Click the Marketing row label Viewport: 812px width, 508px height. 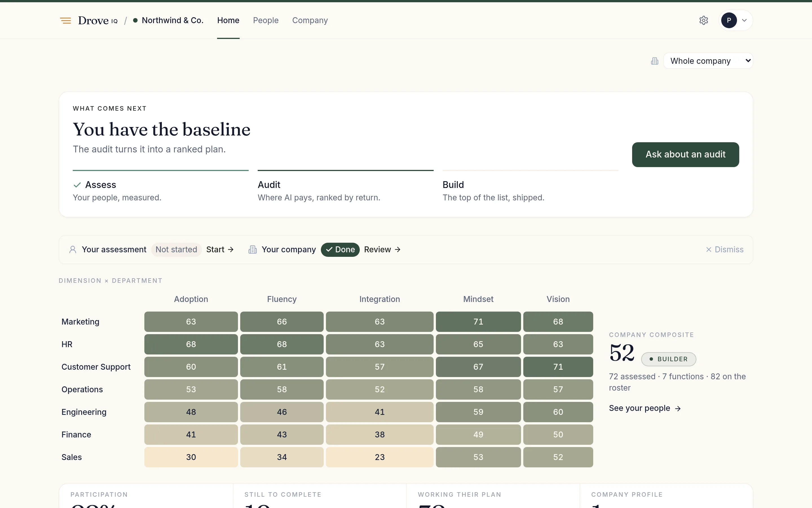(x=81, y=322)
